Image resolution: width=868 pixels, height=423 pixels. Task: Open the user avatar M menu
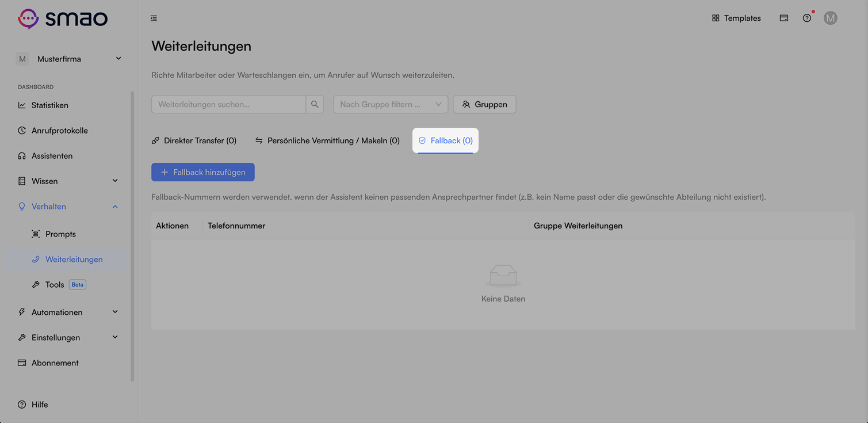830,18
